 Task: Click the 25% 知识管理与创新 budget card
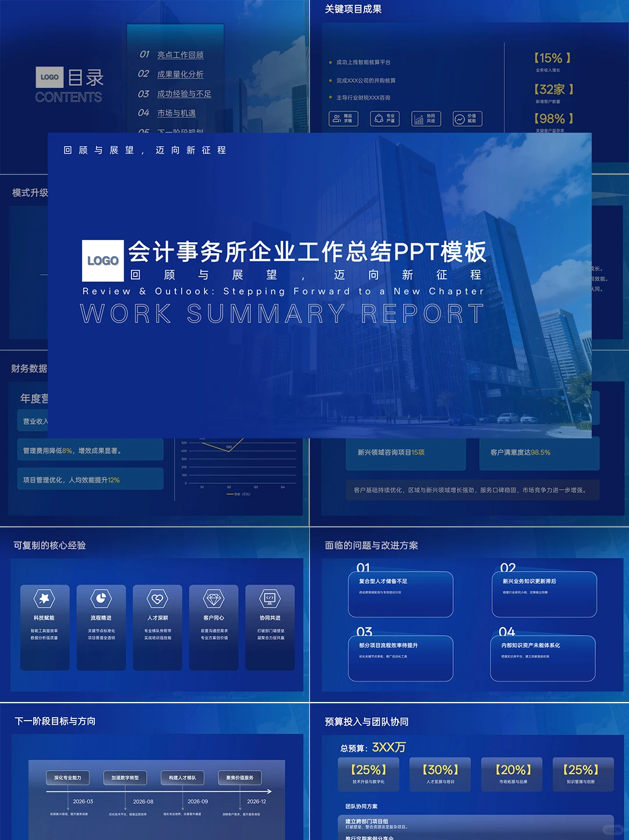(x=584, y=774)
